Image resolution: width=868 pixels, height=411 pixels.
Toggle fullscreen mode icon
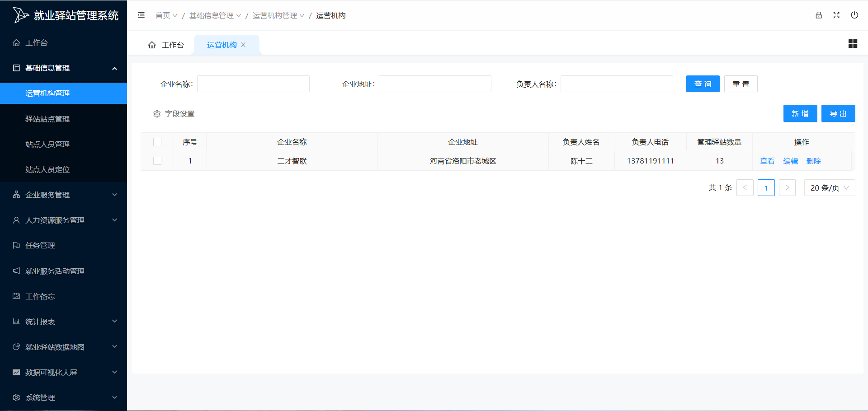click(836, 15)
